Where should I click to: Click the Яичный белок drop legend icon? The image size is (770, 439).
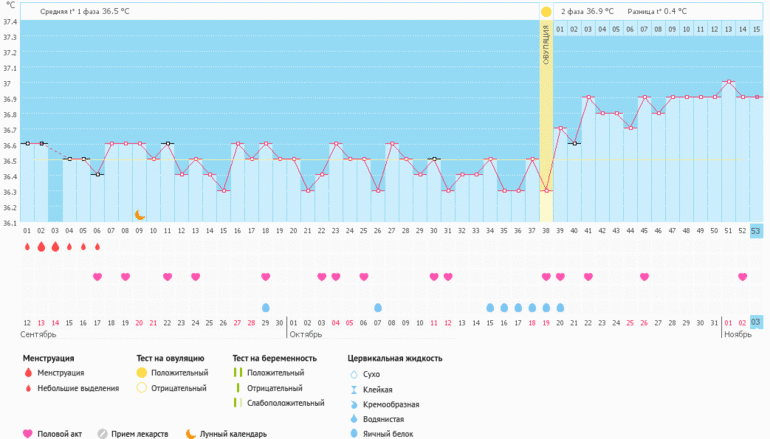point(354,434)
